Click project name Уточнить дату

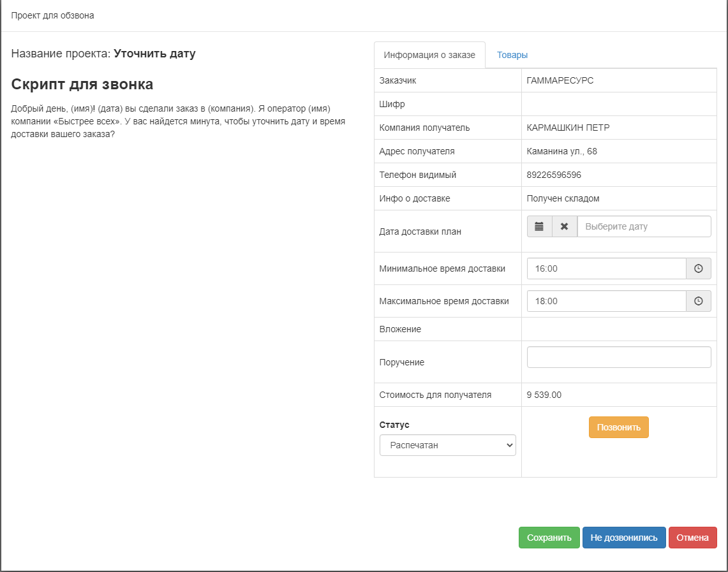tap(154, 54)
